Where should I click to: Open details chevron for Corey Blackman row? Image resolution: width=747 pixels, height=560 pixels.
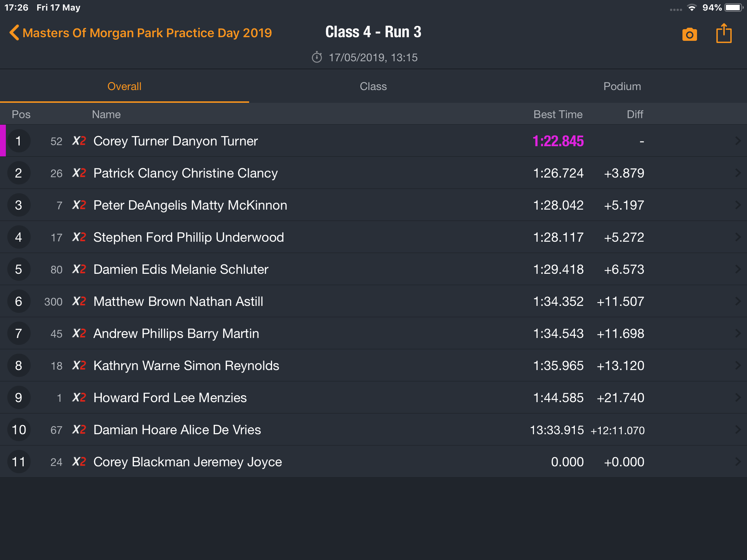coord(738,462)
